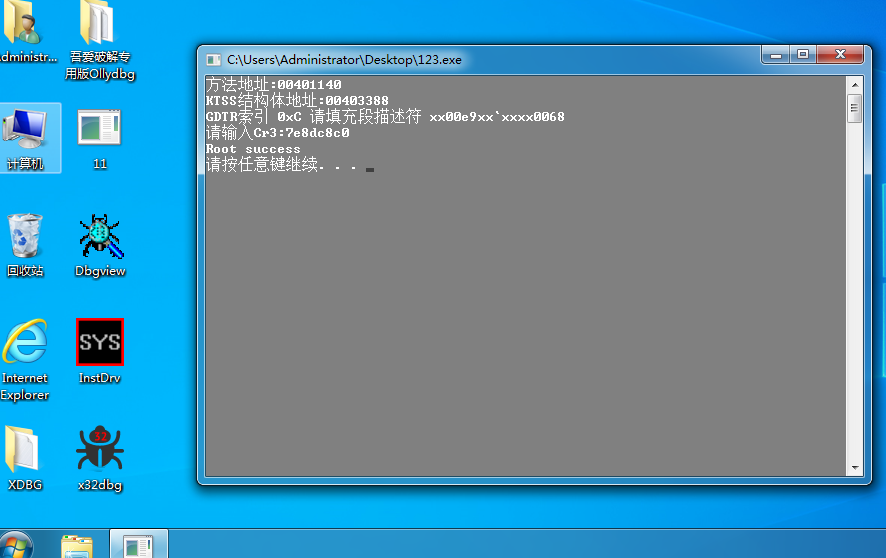The height and width of the screenshot is (558, 886).
Task: Click the GDTR索引 0xC text
Action: tap(254, 117)
